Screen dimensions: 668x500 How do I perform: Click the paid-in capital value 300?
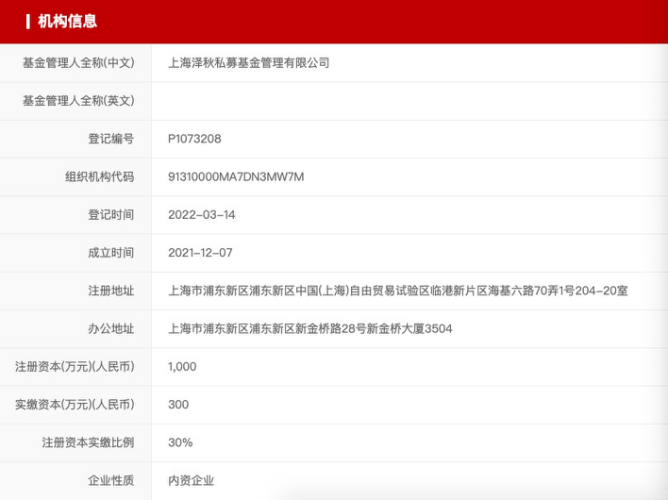pyautogui.click(x=179, y=405)
